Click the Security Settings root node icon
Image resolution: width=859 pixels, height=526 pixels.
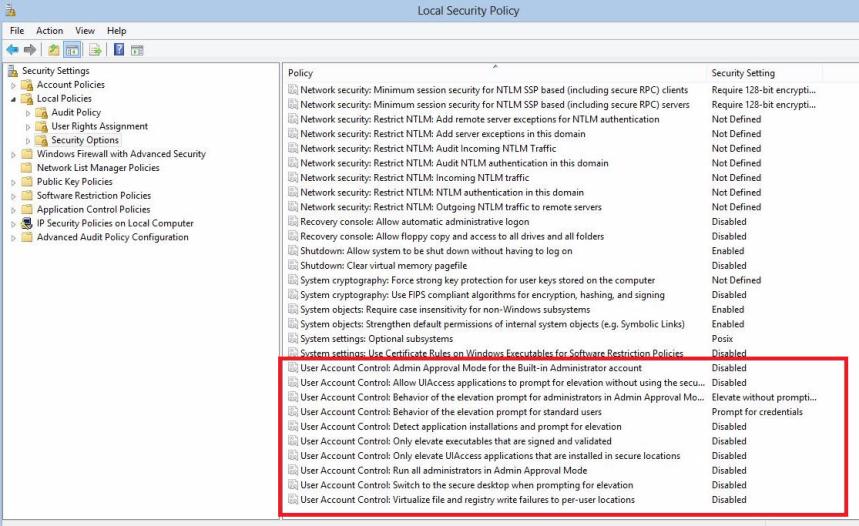[13, 70]
